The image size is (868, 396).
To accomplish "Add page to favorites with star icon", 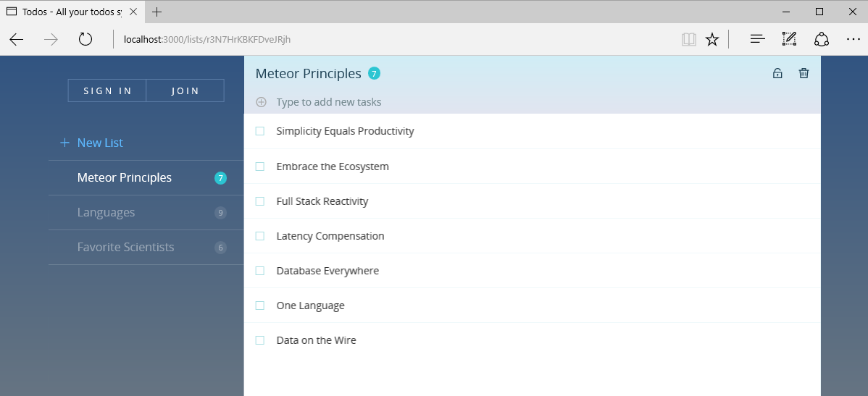I will pos(712,39).
